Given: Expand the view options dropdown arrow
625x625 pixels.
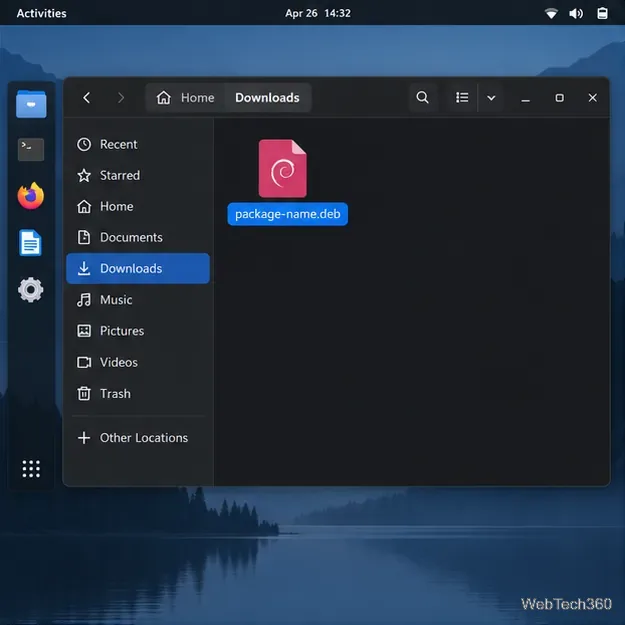Looking at the screenshot, I should pos(491,98).
